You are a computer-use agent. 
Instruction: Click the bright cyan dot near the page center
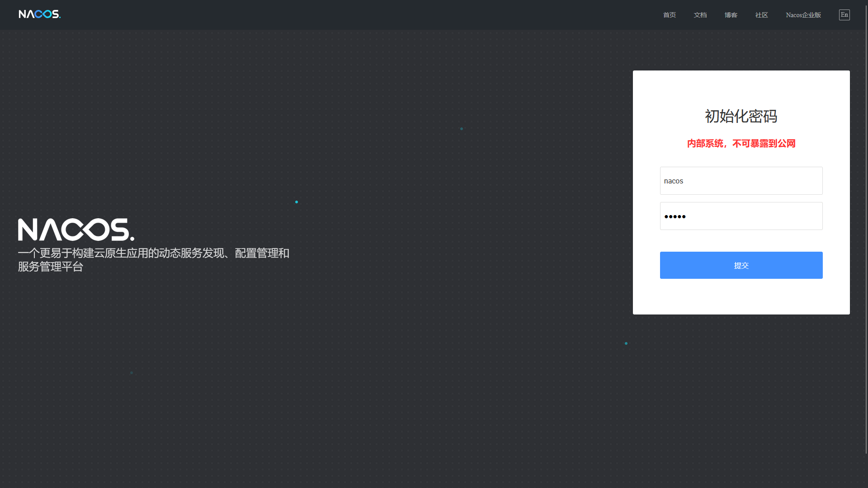[x=297, y=202]
